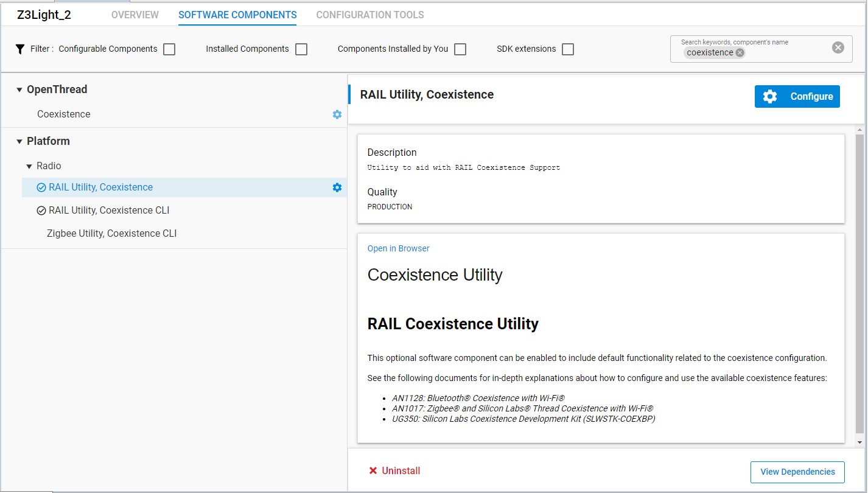The height and width of the screenshot is (493, 868).
Task: Click scrollbar down arrow in description panel
Action: [859, 442]
